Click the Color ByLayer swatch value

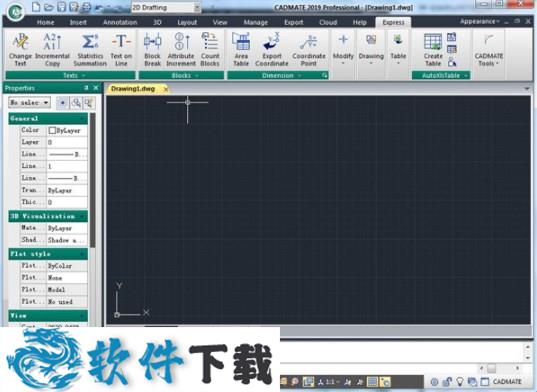[67, 130]
